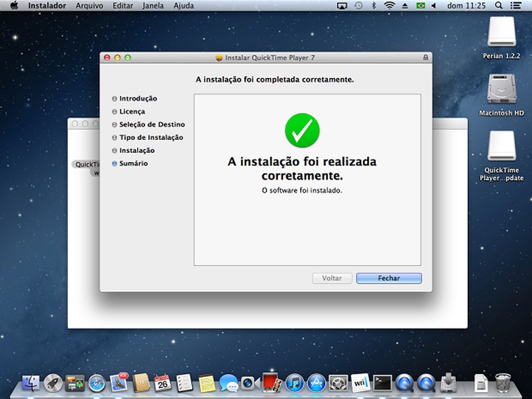The height and width of the screenshot is (399, 532).
Task: Open Spotlight search in the menu bar
Action: click(x=498, y=5)
